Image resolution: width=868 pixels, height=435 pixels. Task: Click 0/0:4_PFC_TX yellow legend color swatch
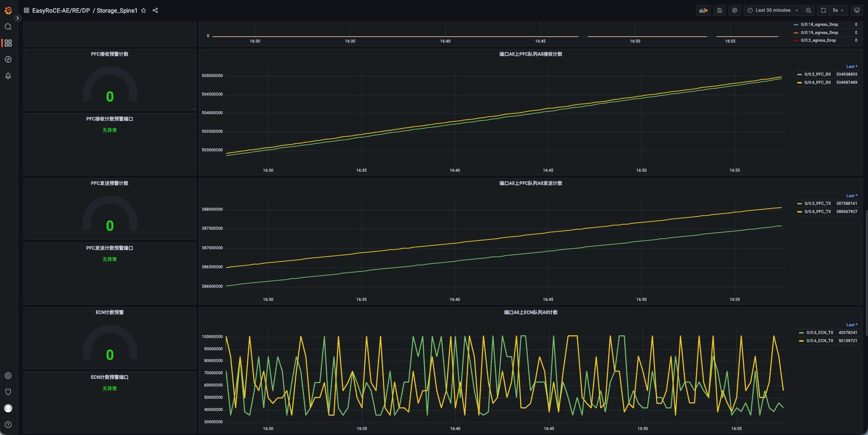[x=800, y=212]
